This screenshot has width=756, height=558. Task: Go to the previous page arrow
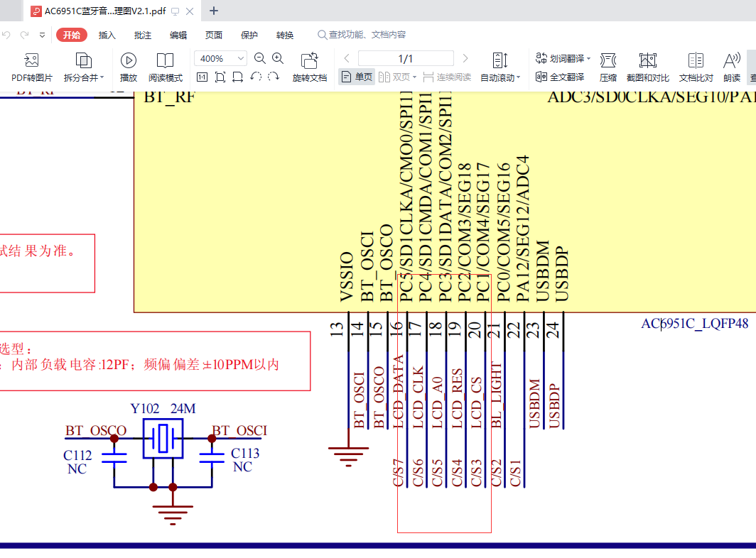347,58
